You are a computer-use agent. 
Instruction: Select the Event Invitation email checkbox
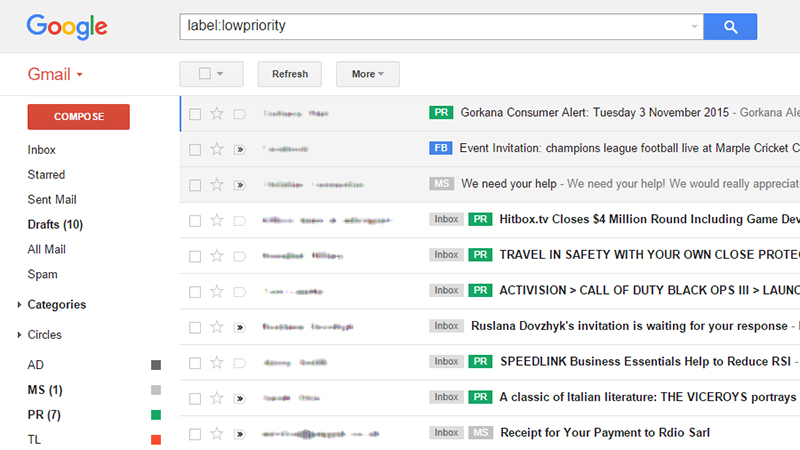click(x=195, y=149)
